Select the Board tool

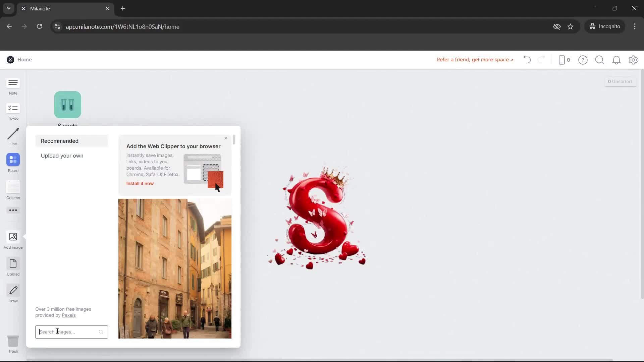[x=13, y=160]
